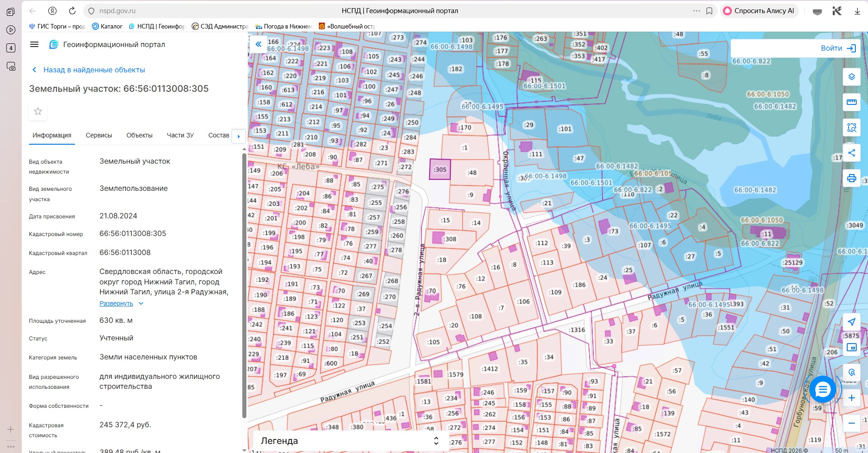Add parcel 305 to favorites
Image resolution: width=868 pixels, height=453 pixels.
(38, 111)
